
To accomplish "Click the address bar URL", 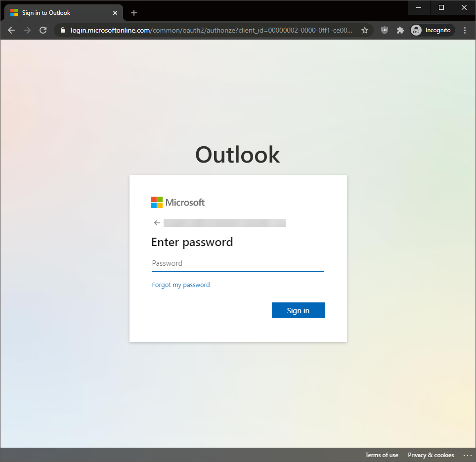I will pos(212,30).
